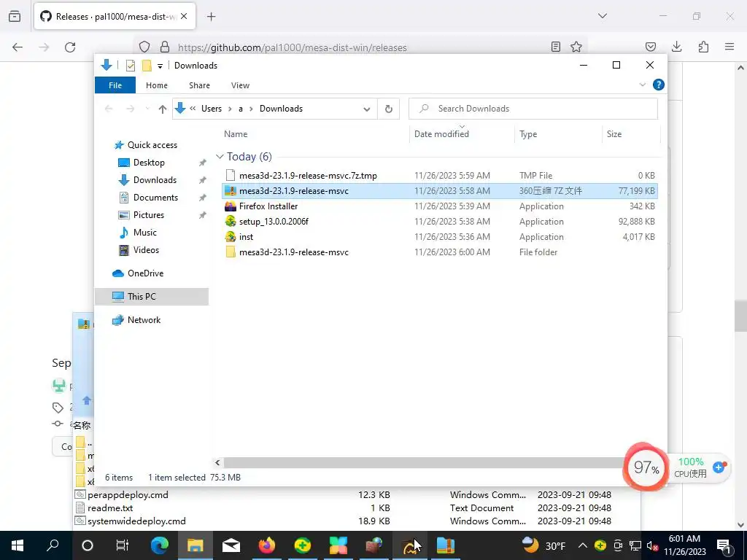Sort files by the Name column
This screenshot has width=747, height=560.
(x=236, y=134)
